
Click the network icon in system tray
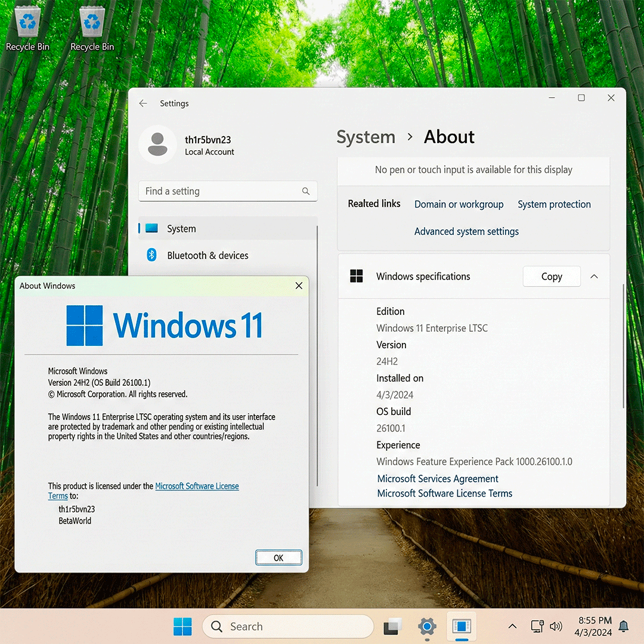click(537, 626)
